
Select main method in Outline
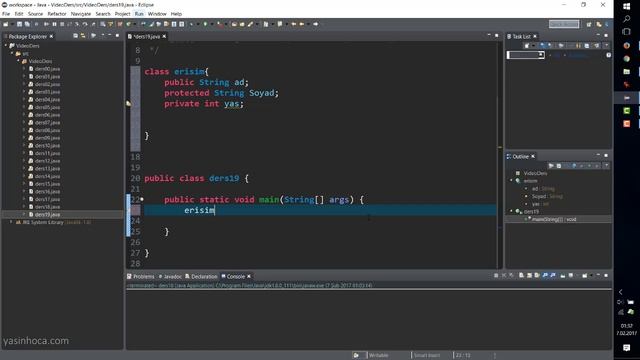click(554, 219)
